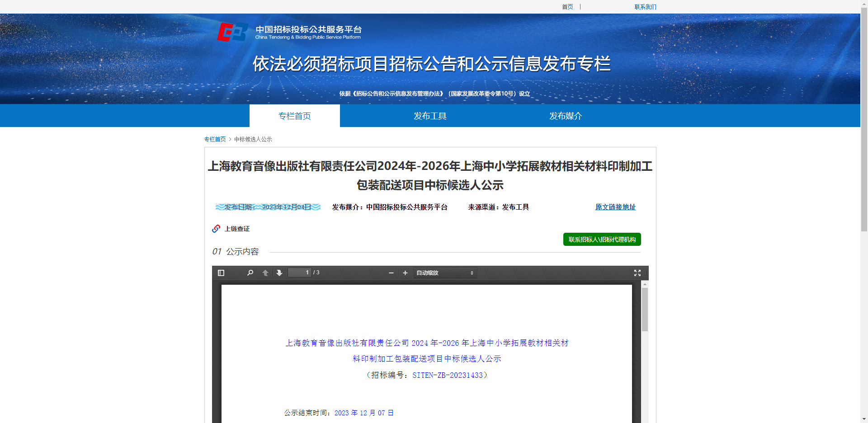Click the page scrollbar down arrow
This screenshot has height=423, width=868.
point(864,419)
